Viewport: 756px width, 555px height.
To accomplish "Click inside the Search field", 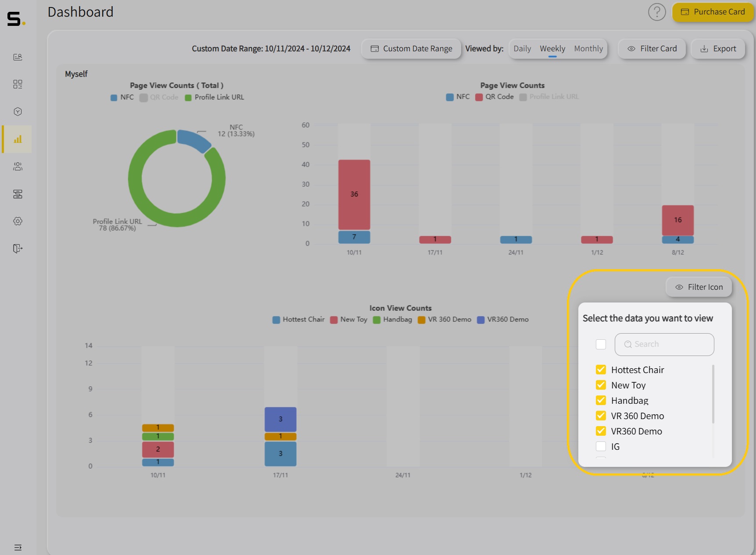I will coord(664,344).
